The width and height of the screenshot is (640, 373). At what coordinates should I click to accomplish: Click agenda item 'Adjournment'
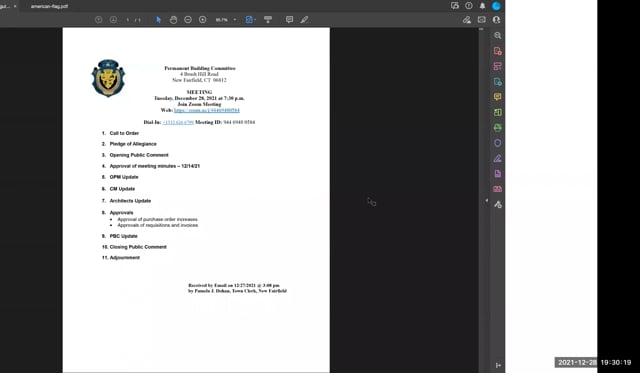click(x=124, y=257)
